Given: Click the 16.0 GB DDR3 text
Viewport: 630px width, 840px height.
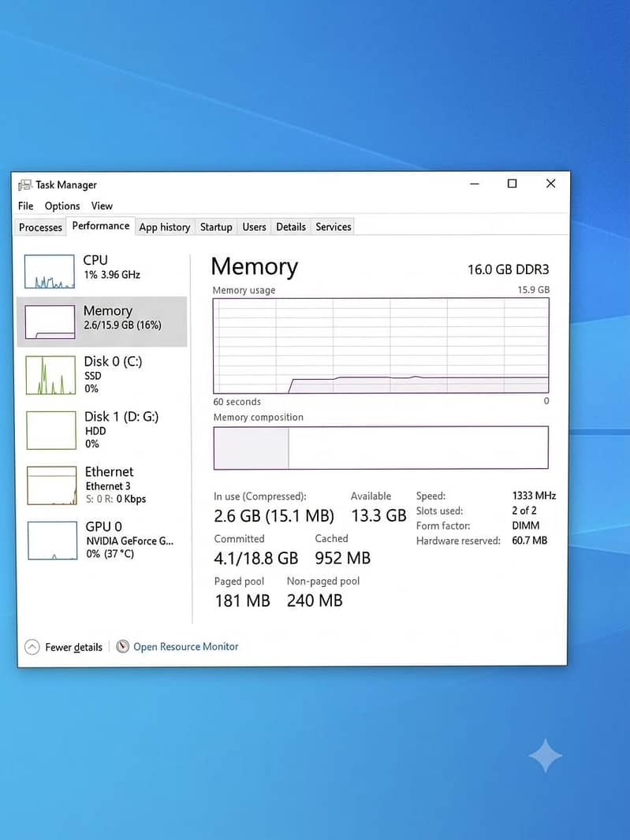Looking at the screenshot, I should tap(509, 269).
